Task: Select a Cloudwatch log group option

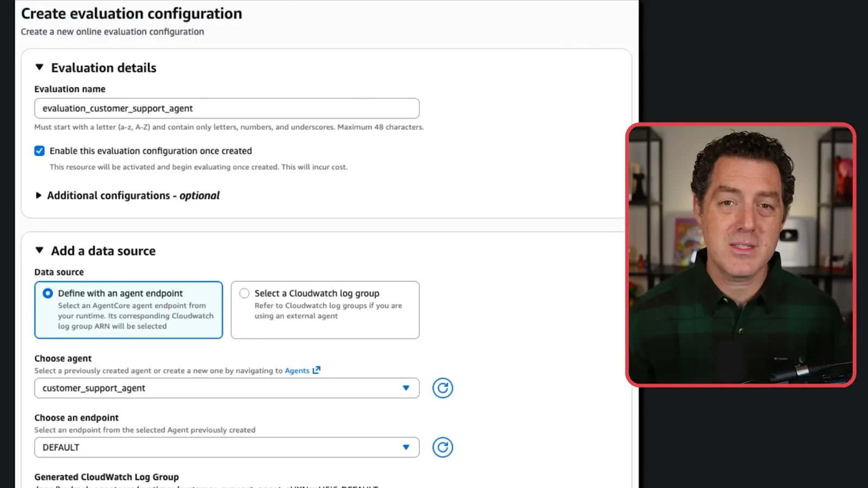Action: [325, 310]
